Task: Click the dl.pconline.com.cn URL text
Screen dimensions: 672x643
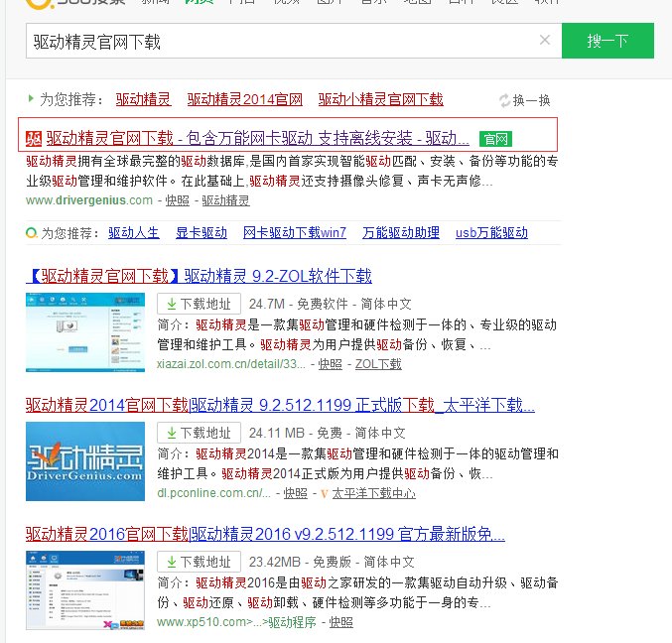Action: (x=213, y=493)
